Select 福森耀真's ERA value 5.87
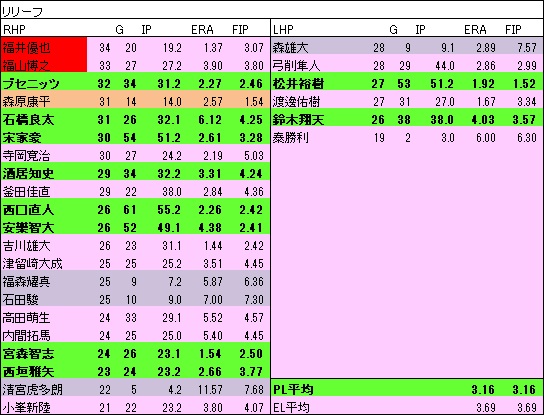Image resolution: width=544 pixels, height=415 pixels. coord(212,282)
